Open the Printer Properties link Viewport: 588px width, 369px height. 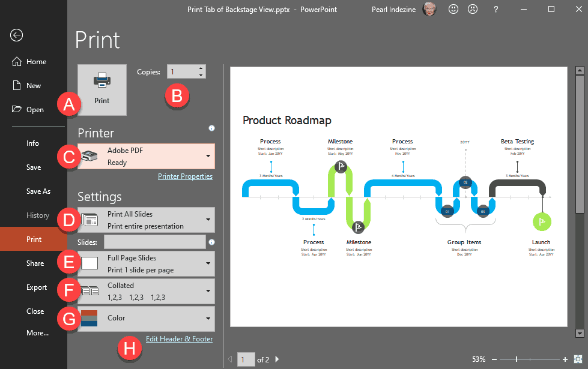click(185, 176)
